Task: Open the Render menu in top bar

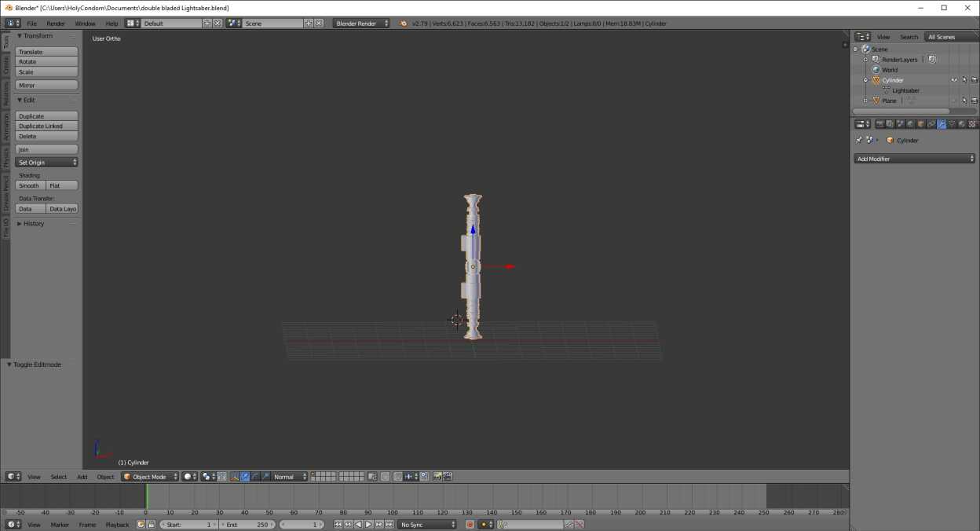Action: [x=56, y=24]
